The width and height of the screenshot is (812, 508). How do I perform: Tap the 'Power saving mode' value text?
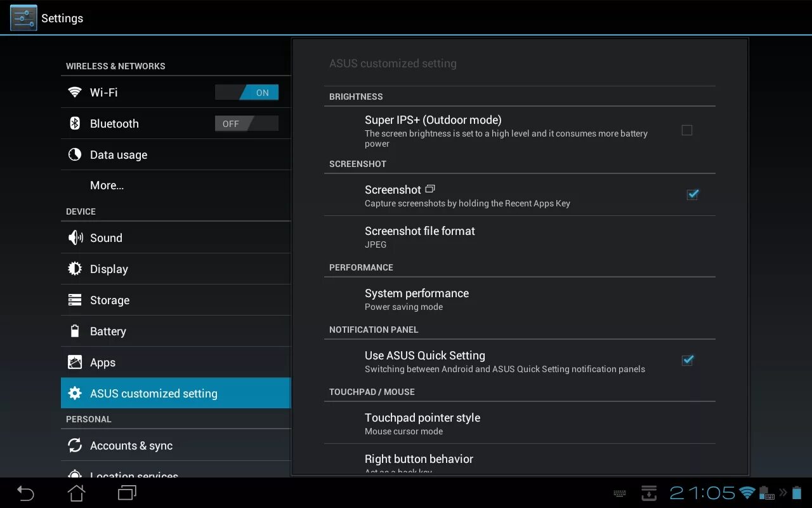click(403, 307)
